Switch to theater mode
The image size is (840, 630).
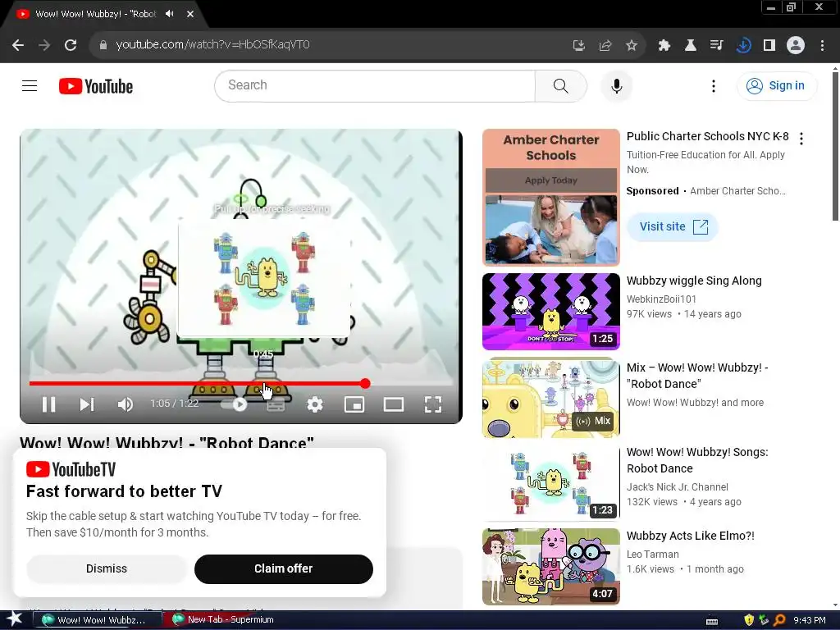[x=394, y=404]
